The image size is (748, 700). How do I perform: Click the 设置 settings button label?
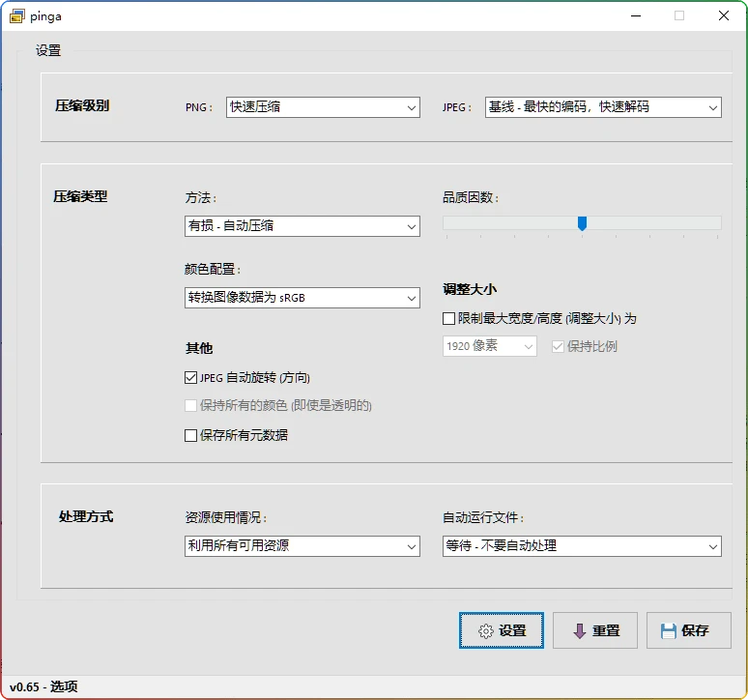512,630
